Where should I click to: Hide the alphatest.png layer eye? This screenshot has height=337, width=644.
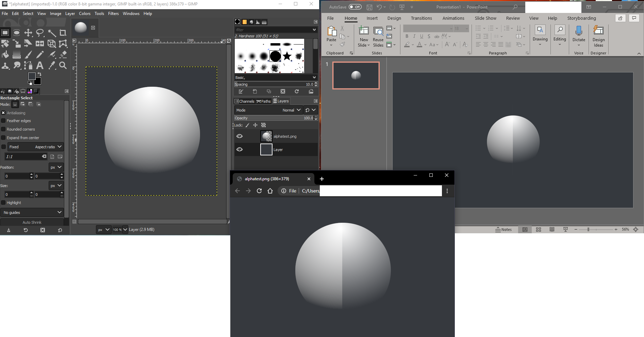click(x=240, y=136)
